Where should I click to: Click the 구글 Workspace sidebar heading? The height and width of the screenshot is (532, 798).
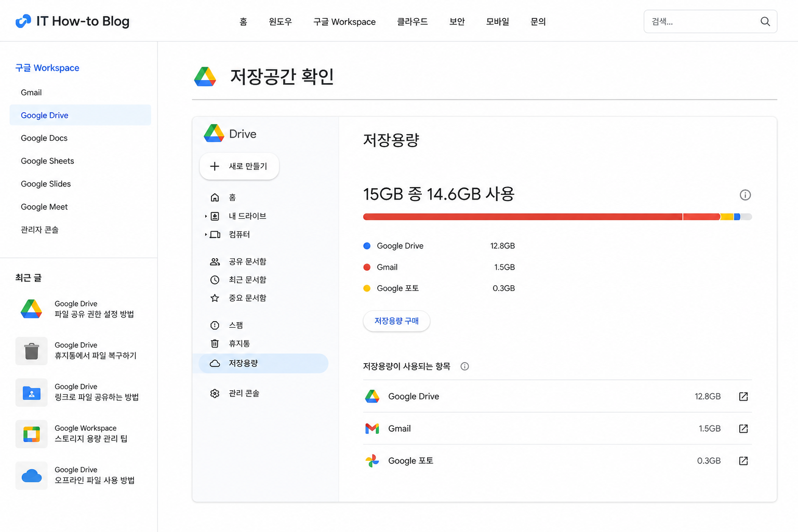tap(47, 68)
